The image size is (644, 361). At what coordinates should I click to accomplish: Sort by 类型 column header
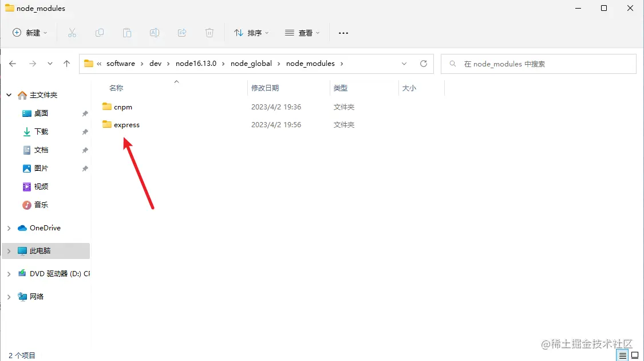pos(341,88)
